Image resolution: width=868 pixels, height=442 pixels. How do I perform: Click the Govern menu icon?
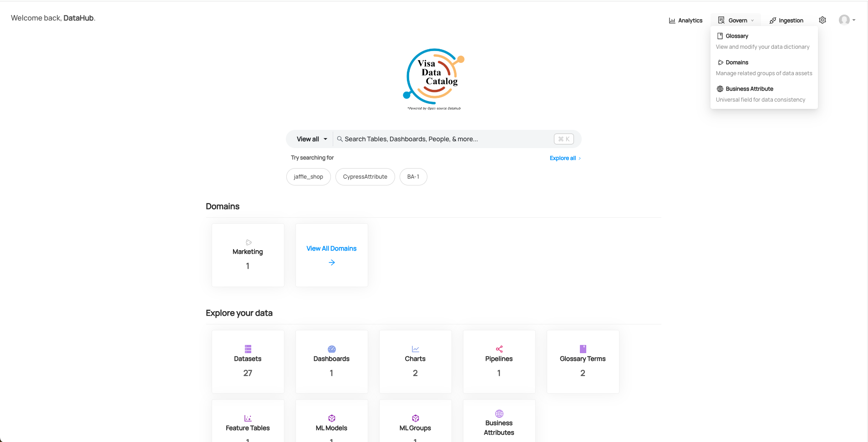pyautogui.click(x=721, y=21)
